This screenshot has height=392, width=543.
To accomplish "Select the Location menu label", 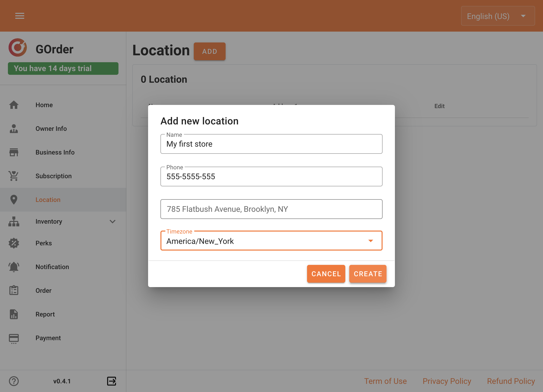I will [48, 200].
